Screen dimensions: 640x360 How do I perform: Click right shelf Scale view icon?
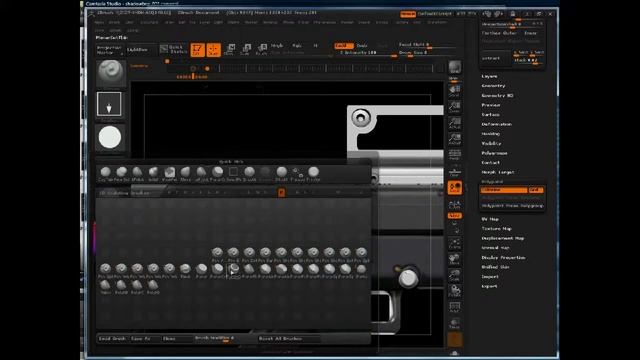click(455, 276)
